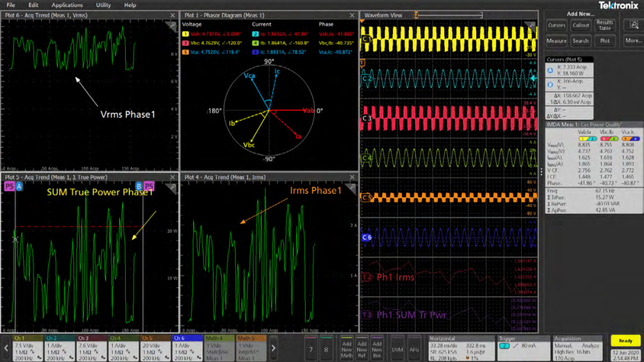Click cursor A marker in Plot 5
Viewport: 644px width, 362px height.
pos(19,187)
